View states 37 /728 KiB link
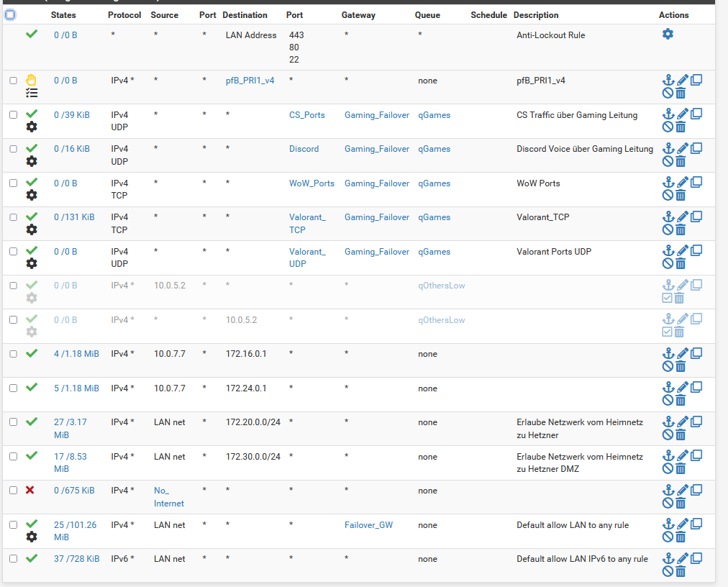Image resolution: width=728 pixels, height=587 pixels. [x=76, y=559]
